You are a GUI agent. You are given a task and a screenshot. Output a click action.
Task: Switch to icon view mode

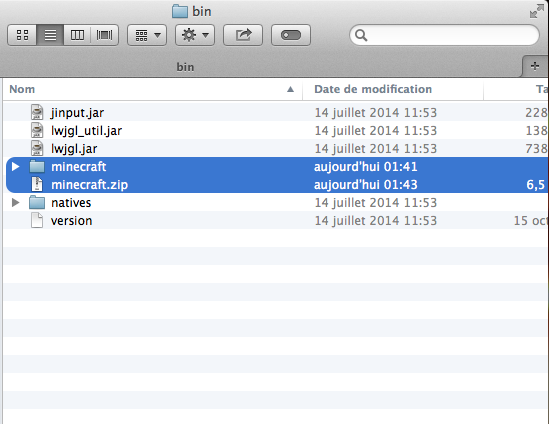coord(22,35)
